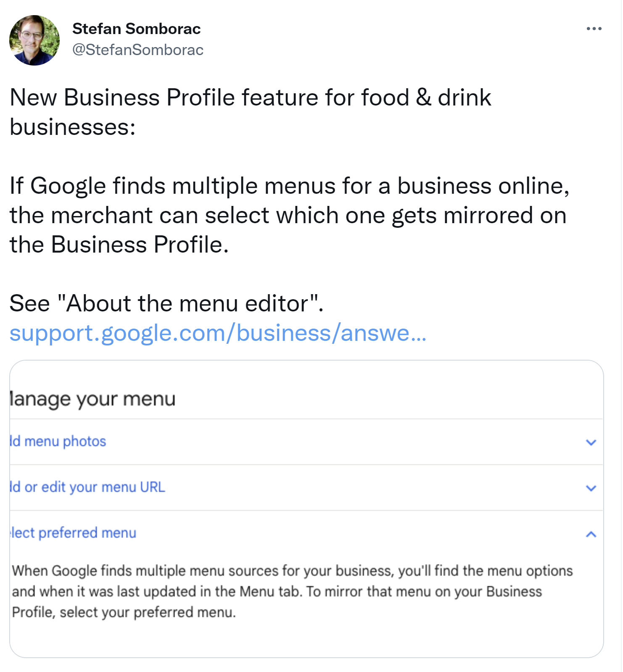Open the tweet's more options ellipsis
The width and height of the screenshot is (623, 672).
[594, 29]
